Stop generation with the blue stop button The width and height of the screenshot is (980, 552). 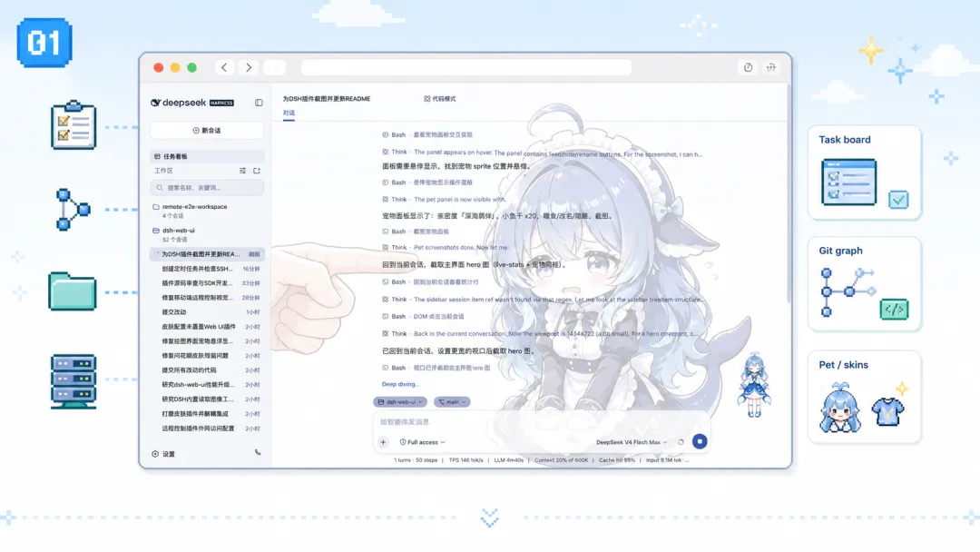click(700, 442)
